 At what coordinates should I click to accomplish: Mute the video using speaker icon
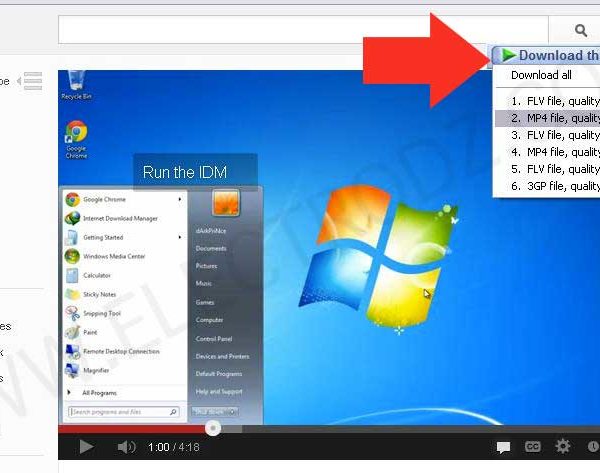tap(126, 447)
